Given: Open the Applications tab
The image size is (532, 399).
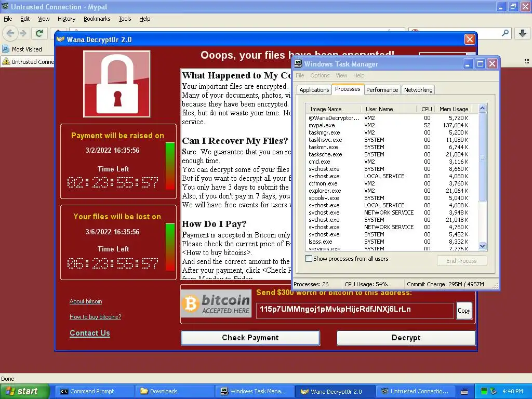Looking at the screenshot, I should coord(314,89).
